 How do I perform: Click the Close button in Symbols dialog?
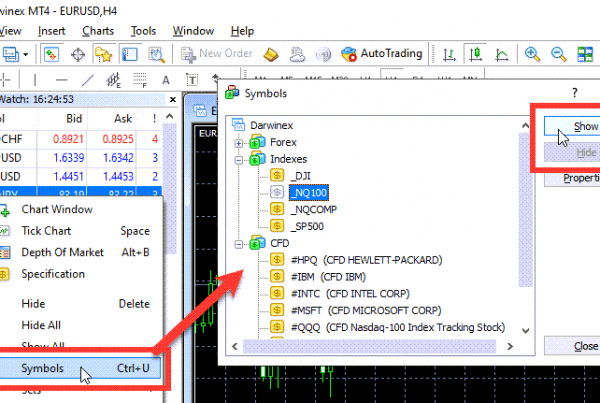pyautogui.click(x=572, y=346)
